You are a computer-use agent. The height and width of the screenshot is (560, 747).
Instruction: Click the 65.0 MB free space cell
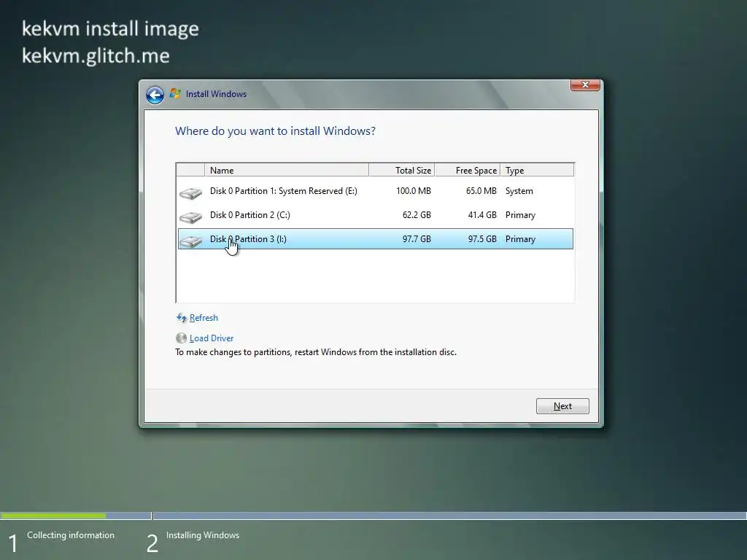[481, 191]
